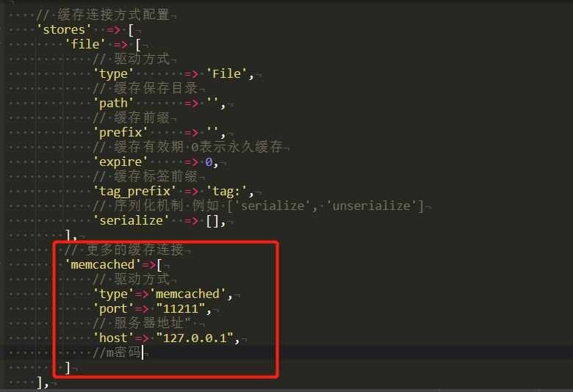Click the 'file' key text

[84, 45]
